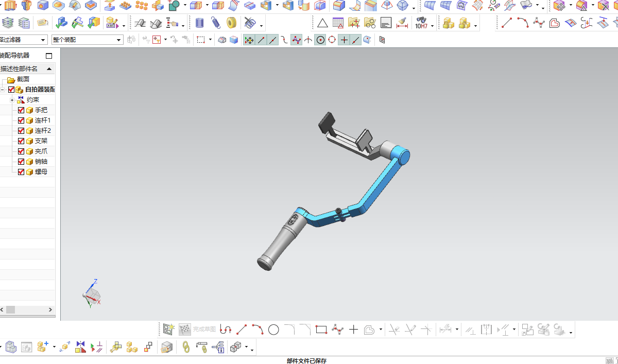Toggle the 自拍器装配 assembly checkbox
This screenshot has height=364, width=618.
pos(11,90)
